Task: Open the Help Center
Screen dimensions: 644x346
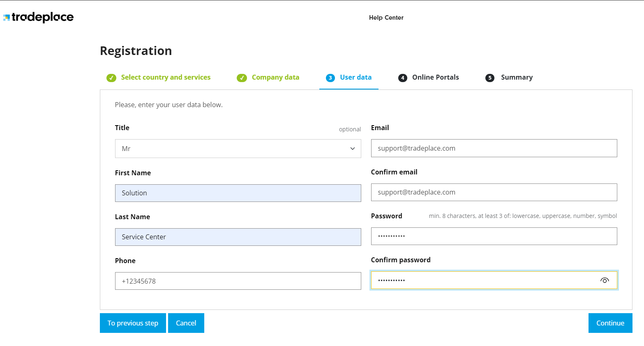Action: 386,18
